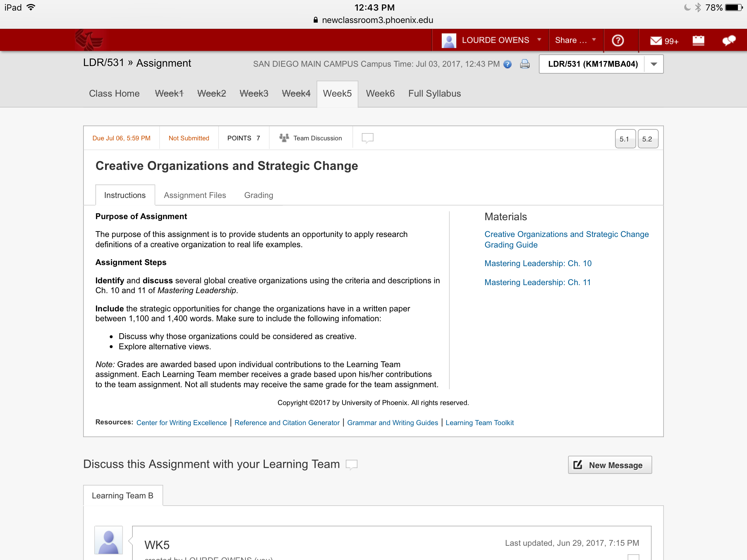Image resolution: width=747 pixels, height=560 pixels.
Task: Switch to the Grading tab
Action: 259,195
